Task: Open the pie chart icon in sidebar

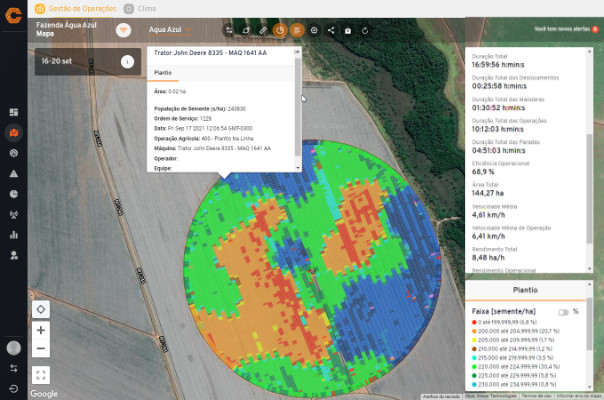Action: (14, 194)
